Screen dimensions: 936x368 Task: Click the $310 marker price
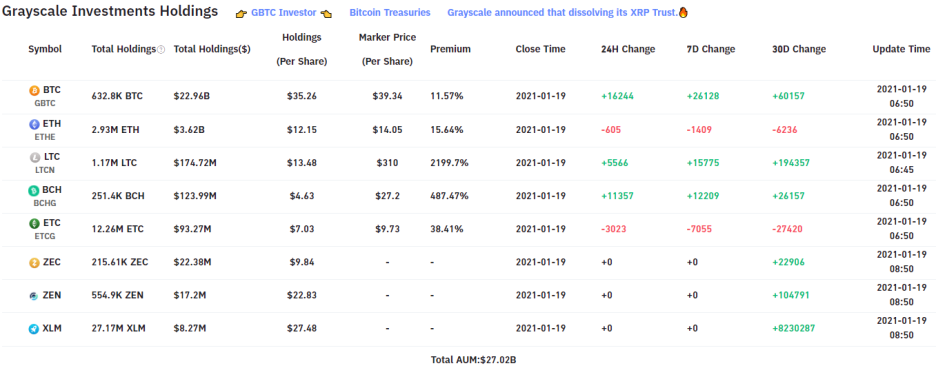(x=387, y=163)
